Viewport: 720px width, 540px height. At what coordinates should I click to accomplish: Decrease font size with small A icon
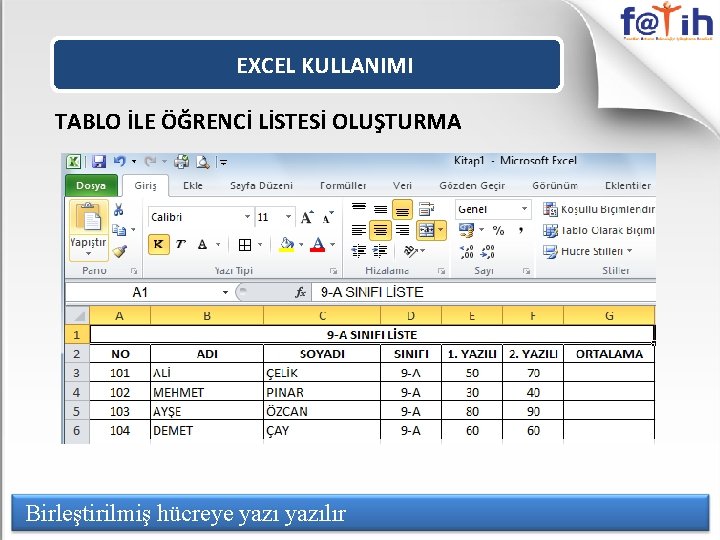(x=327, y=218)
